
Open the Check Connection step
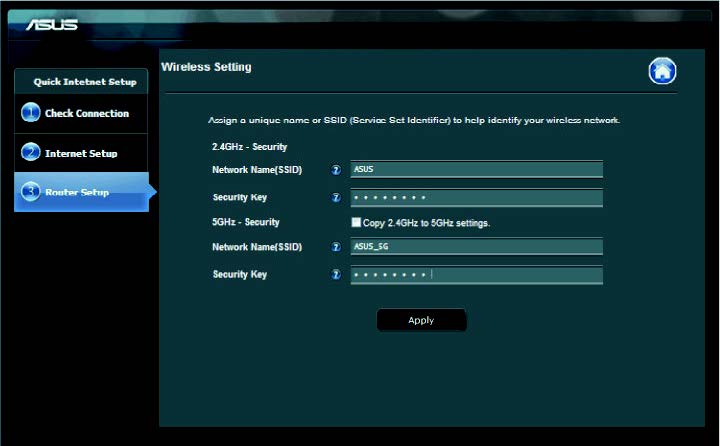(x=81, y=113)
